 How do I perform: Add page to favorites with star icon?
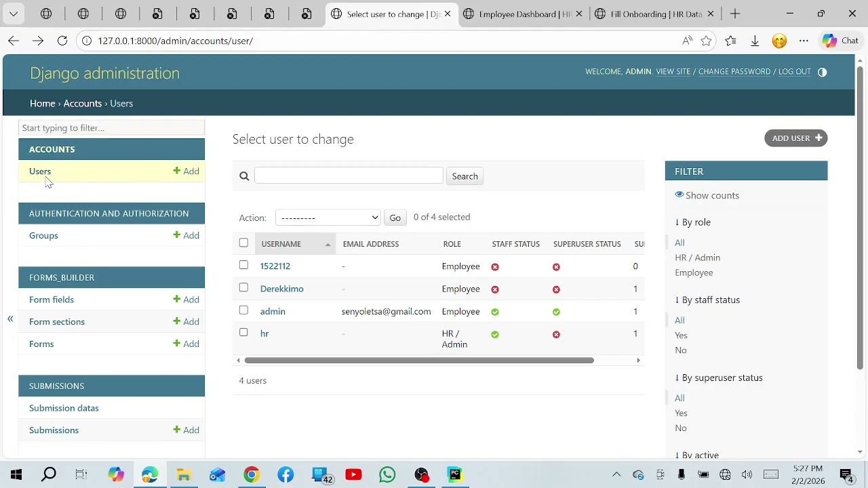click(707, 41)
